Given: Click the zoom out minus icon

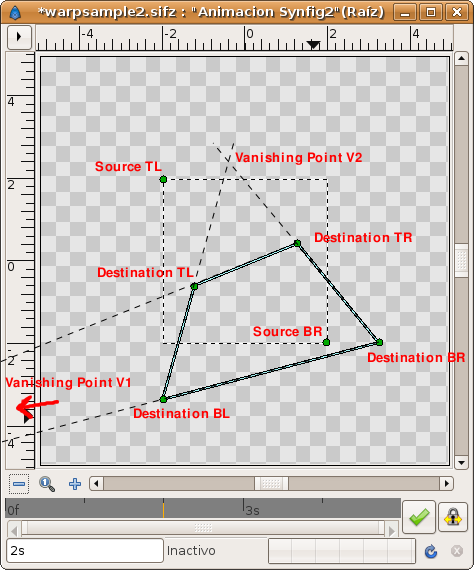Looking at the screenshot, I should (19, 484).
